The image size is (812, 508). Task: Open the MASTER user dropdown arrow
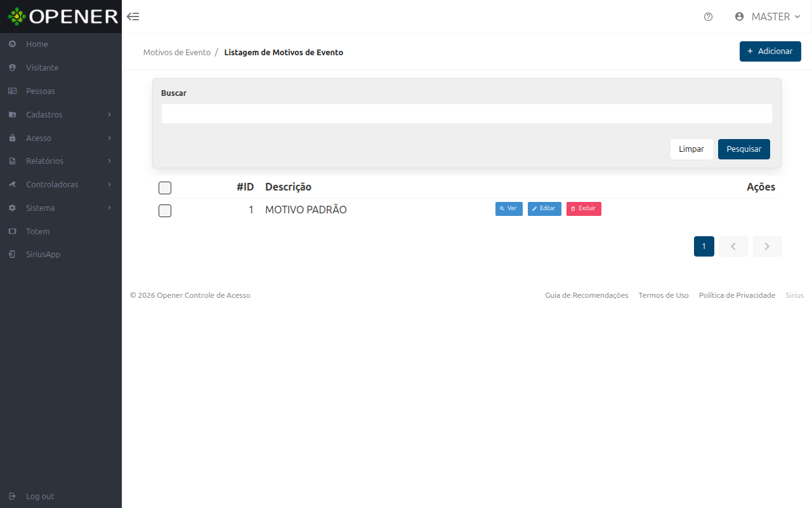[797, 17]
